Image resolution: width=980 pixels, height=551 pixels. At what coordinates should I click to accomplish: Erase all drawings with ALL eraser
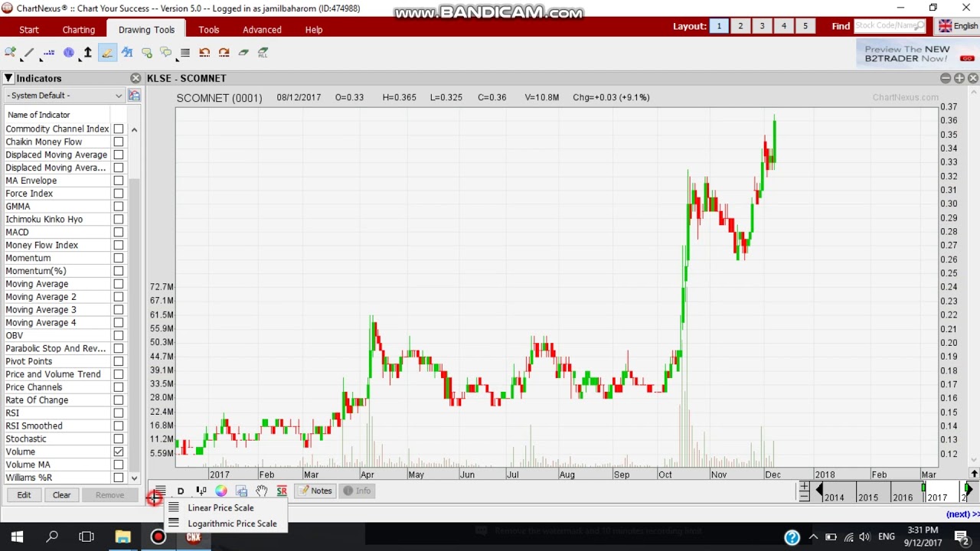(263, 53)
